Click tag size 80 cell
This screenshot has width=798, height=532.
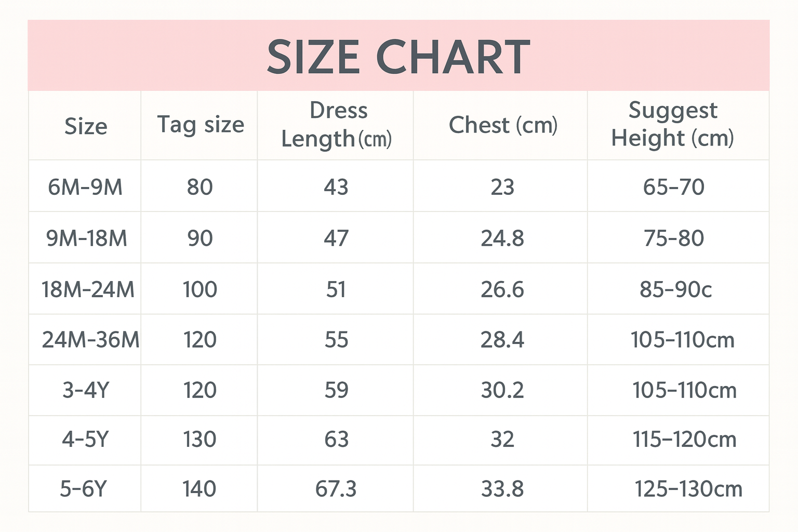coord(200,187)
